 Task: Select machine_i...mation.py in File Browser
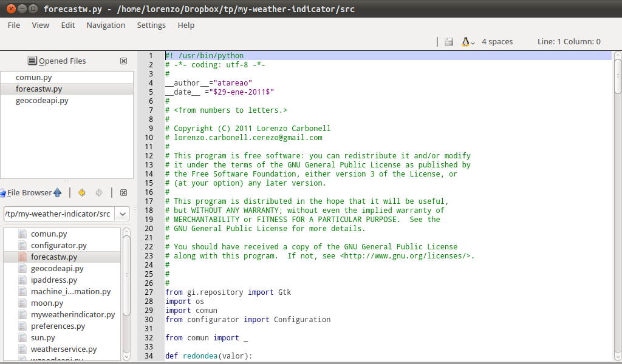pyautogui.click(x=62, y=292)
